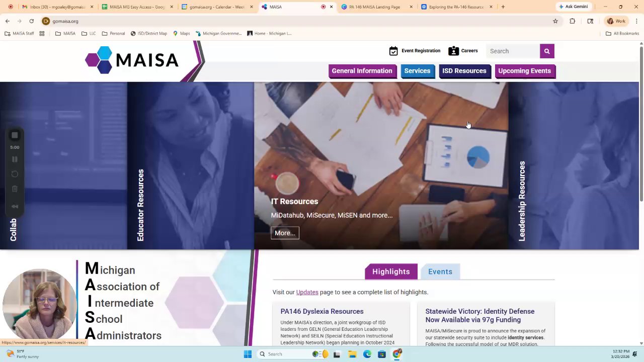Restart the recording with the circular arrow
The image size is (644, 362).
(x=15, y=174)
